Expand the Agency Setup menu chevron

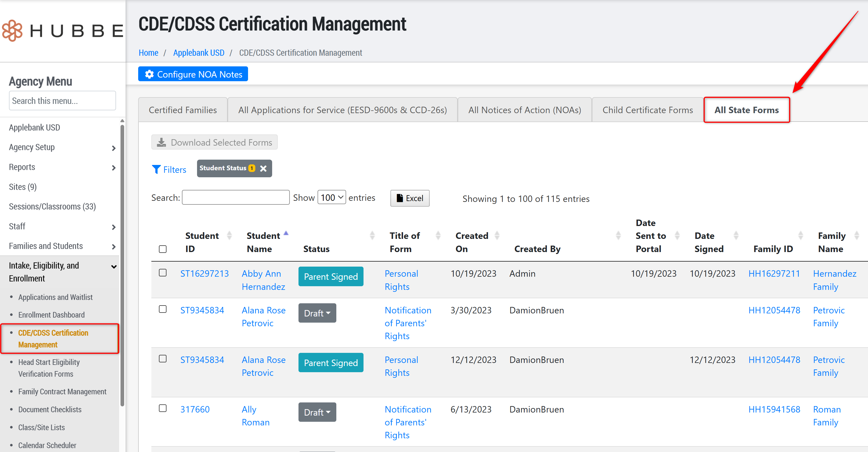coord(114,148)
